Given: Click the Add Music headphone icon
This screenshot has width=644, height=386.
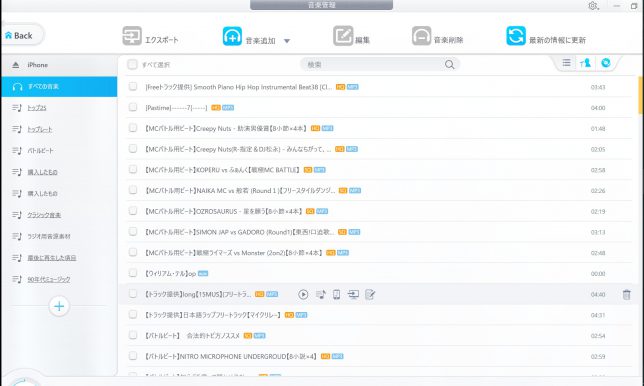Looking at the screenshot, I should click(232, 36).
